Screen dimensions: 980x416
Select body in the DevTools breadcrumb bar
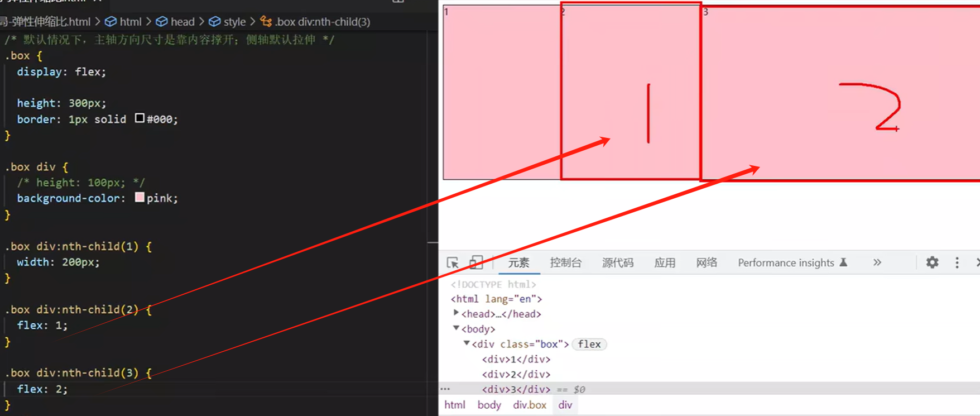pyautogui.click(x=489, y=405)
